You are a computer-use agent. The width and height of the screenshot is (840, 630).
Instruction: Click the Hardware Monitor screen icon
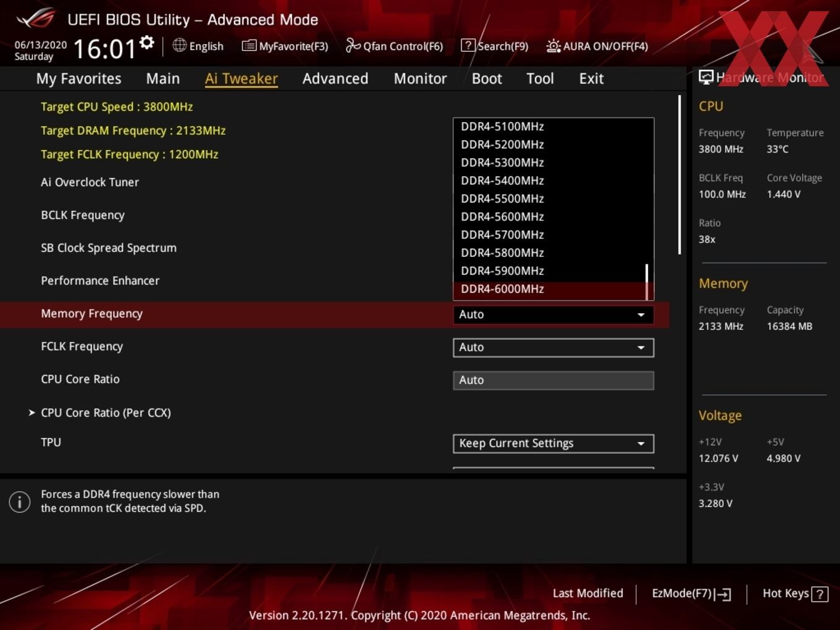[706, 77]
